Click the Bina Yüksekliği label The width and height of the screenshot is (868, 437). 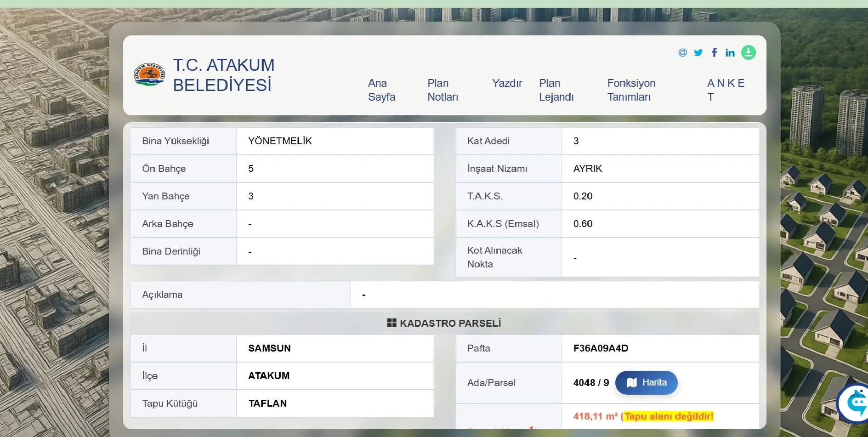click(x=176, y=141)
